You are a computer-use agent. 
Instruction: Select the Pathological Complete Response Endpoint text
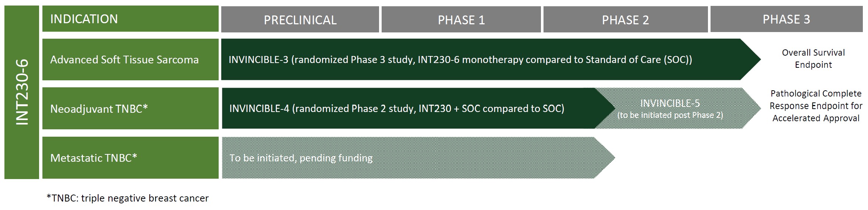816,106
